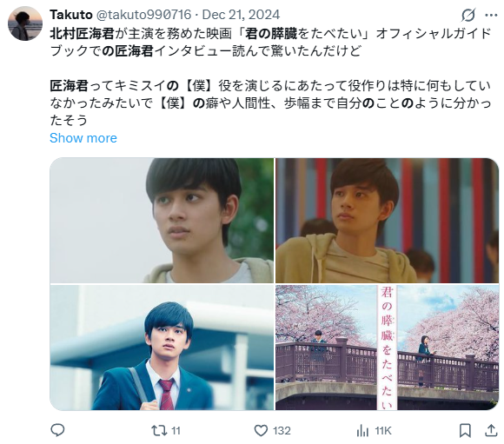504x444 pixels.
Task: Open the Dec 21, 2024 timestamp
Action: pyautogui.click(x=241, y=15)
